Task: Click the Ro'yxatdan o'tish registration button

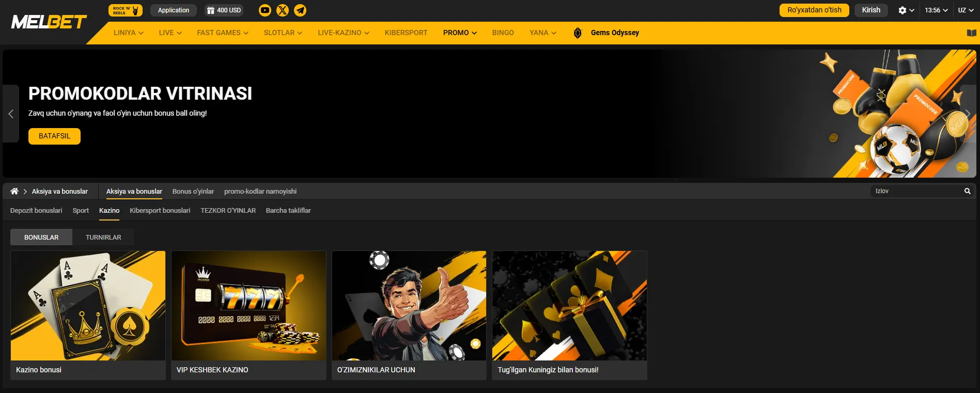Action: point(814,10)
